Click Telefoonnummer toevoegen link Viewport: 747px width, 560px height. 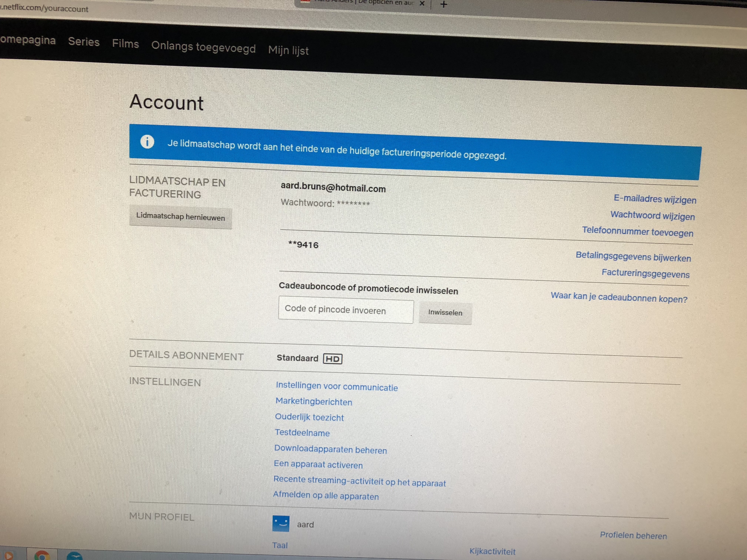638,232
